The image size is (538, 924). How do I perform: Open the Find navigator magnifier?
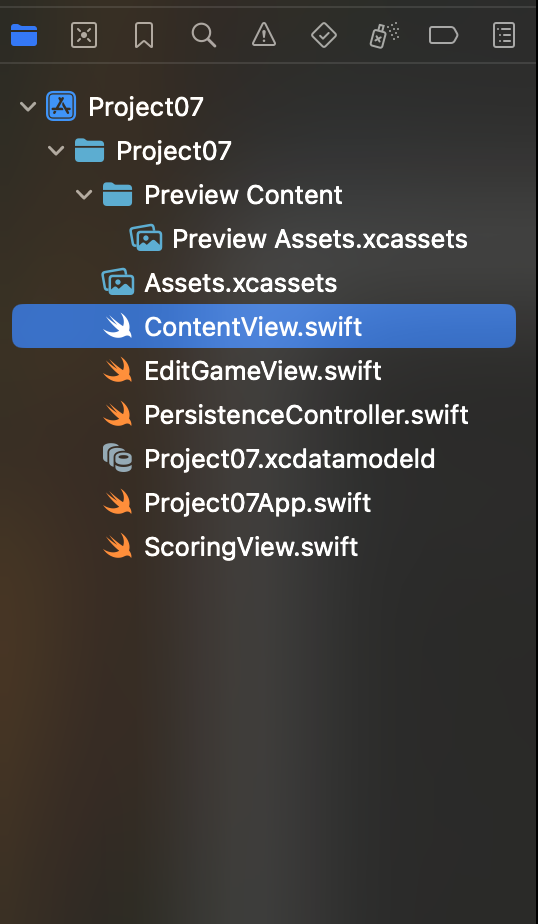click(204, 36)
